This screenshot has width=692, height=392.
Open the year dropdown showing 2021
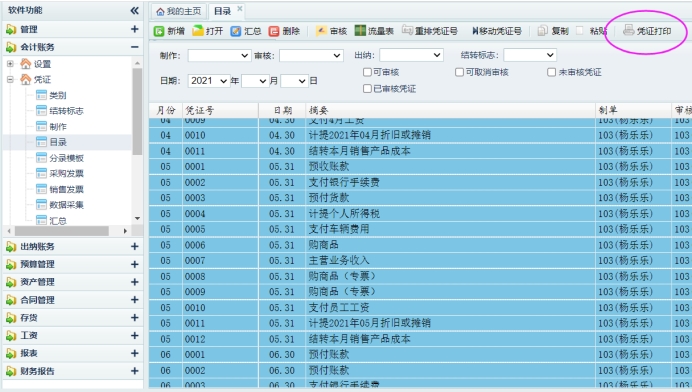[209, 81]
